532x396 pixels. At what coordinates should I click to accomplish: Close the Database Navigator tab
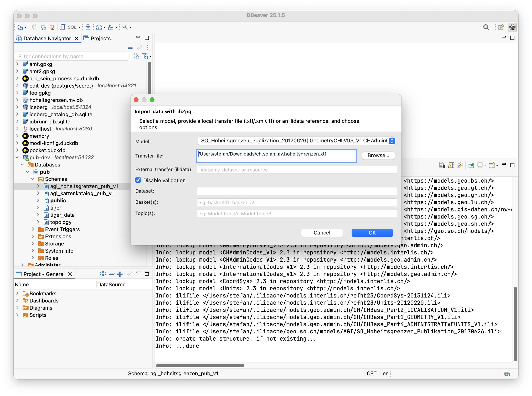pyautogui.click(x=76, y=38)
